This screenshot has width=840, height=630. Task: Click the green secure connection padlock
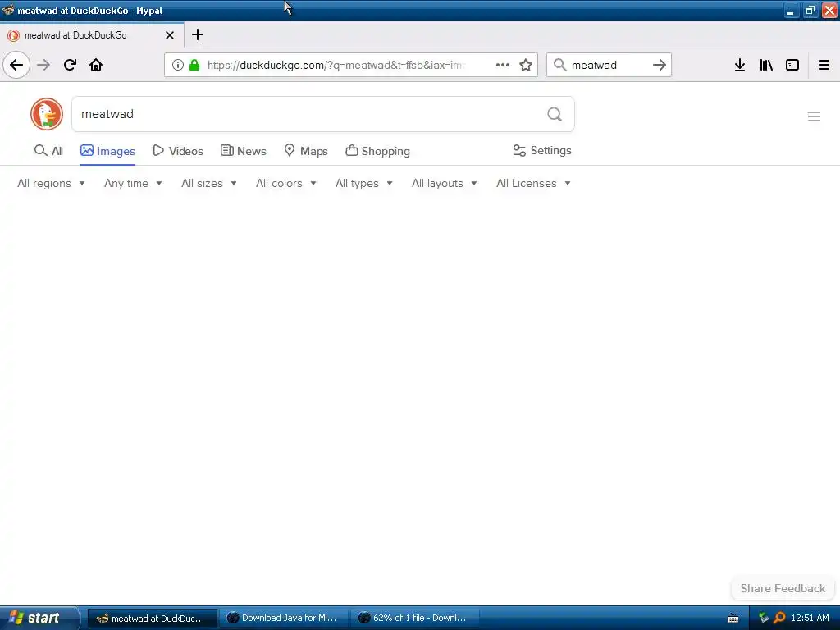pyautogui.click(x=194, y=65)
